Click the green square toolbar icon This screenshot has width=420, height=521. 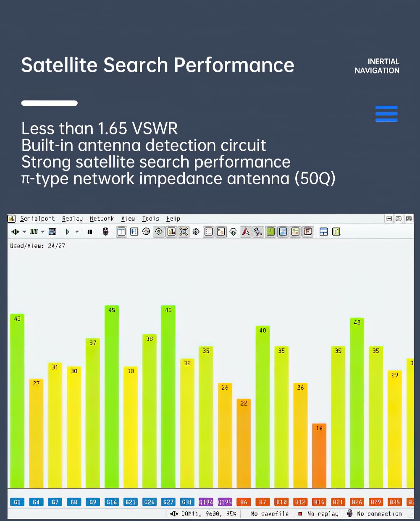tap(270, 231)
